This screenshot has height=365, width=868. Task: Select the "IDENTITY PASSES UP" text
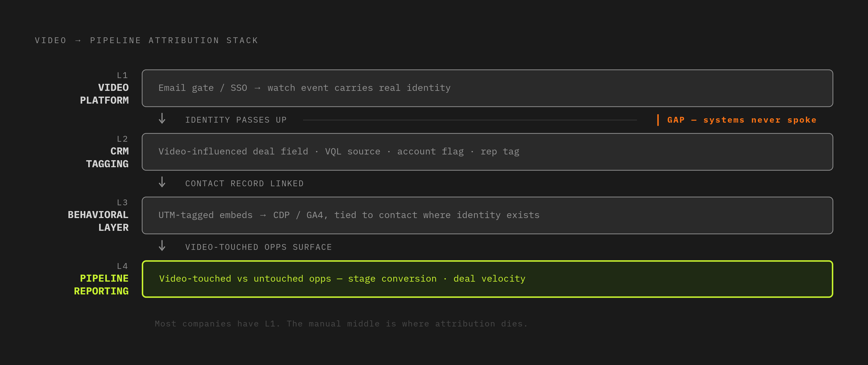(236, 120)
